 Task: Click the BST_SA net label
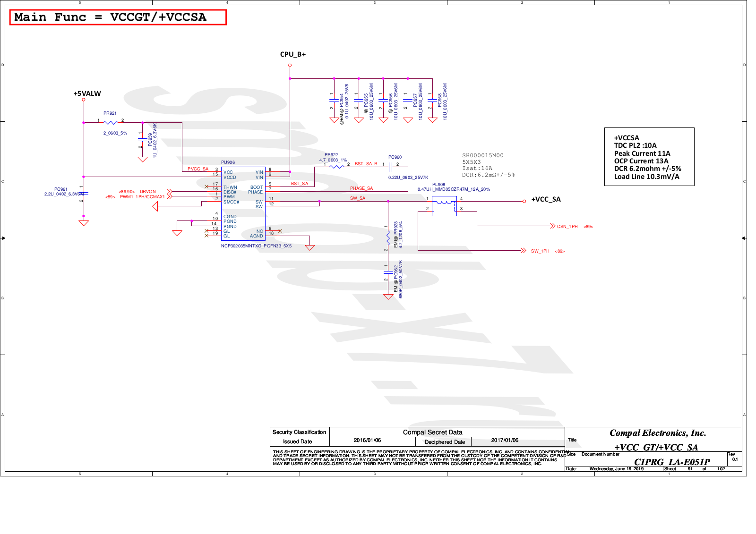tap(300, 184)
